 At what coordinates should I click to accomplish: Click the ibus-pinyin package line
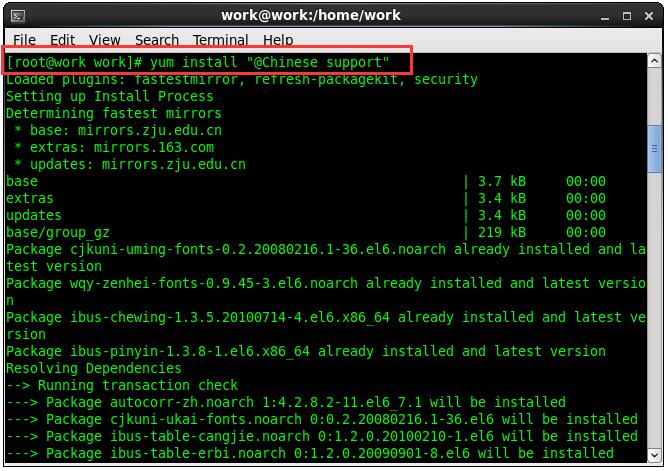tap(305, 352)
